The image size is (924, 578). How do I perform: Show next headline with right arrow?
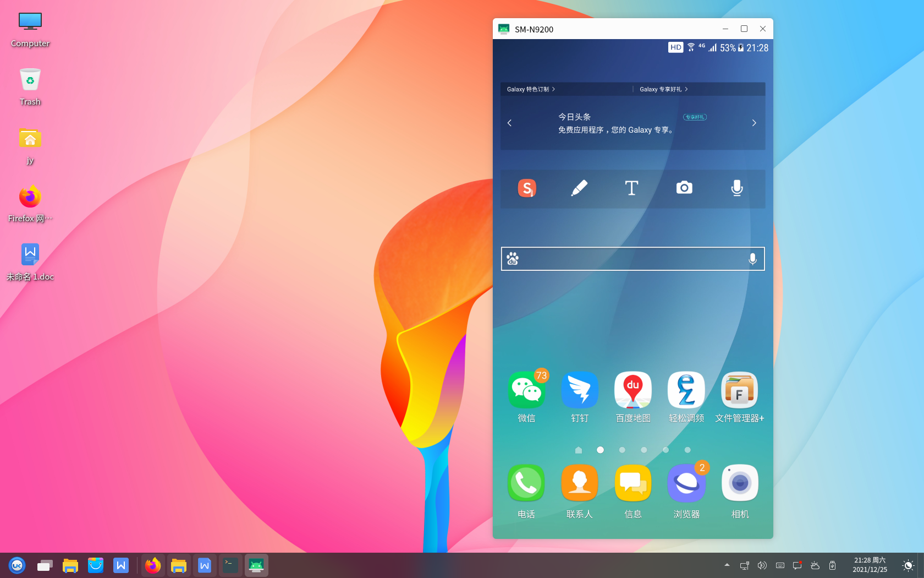[754, 123]
